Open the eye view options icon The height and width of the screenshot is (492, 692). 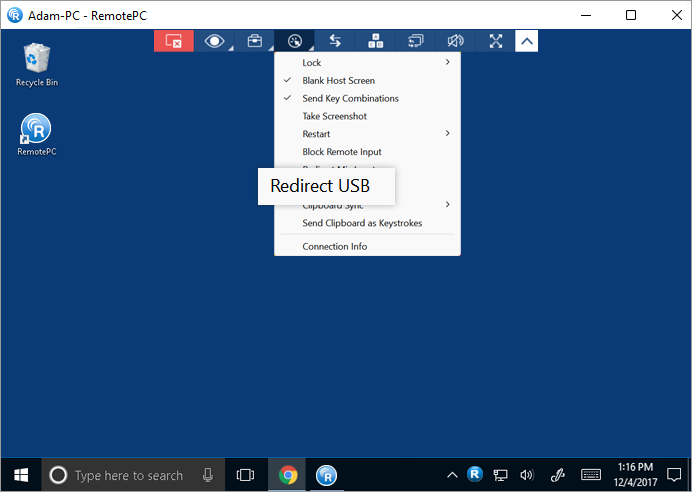pyautogui.click(x=214, y=41)
